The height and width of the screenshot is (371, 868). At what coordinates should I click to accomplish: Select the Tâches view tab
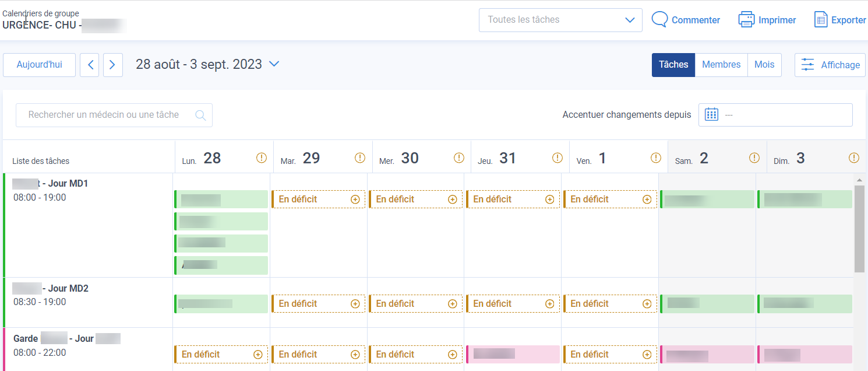coord(673,65)
